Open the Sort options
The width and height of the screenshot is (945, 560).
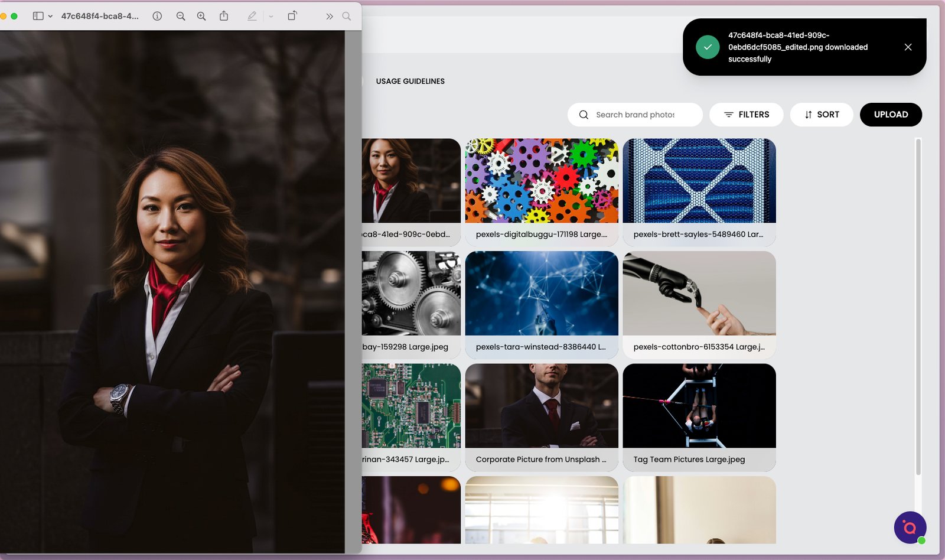click(822, 115)
